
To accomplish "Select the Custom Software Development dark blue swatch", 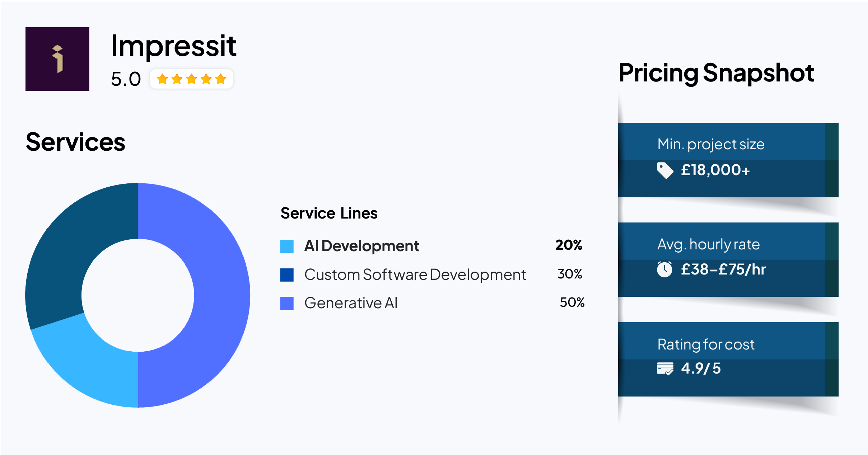I will tap(287, 275).
